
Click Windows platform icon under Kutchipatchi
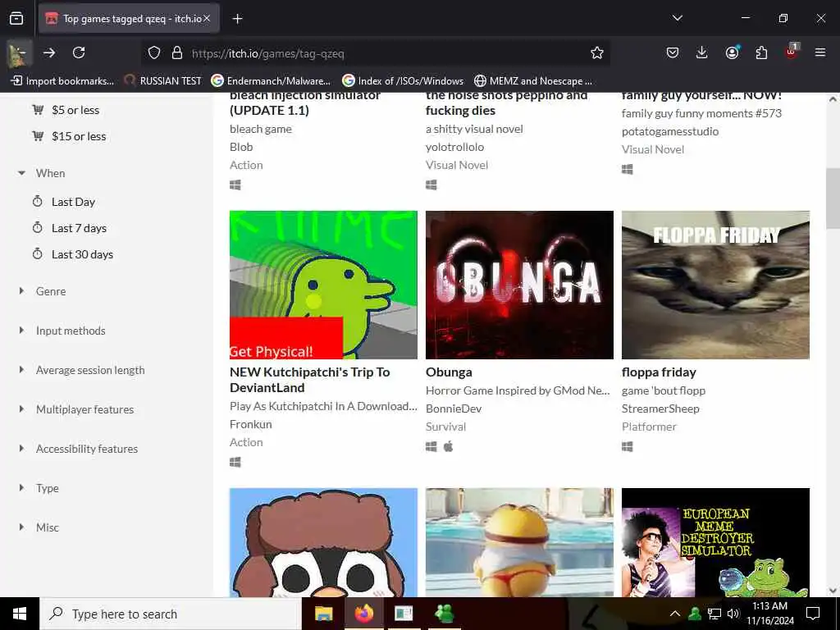click(x=235, y=462)
